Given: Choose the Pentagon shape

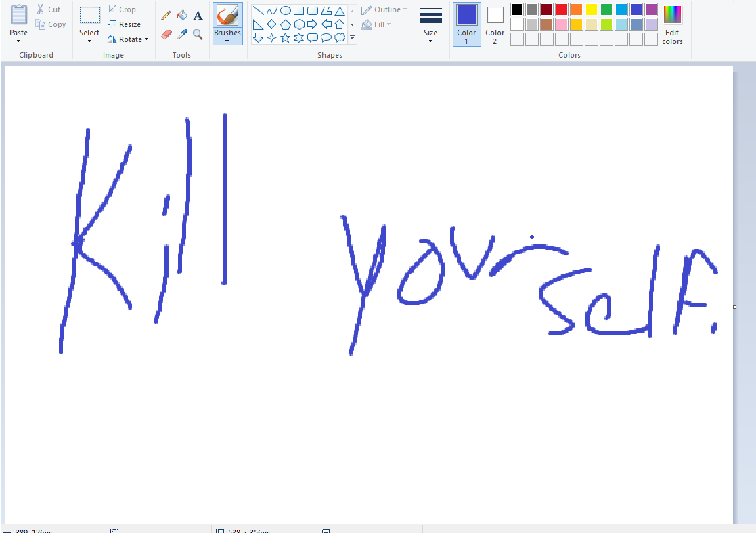Looking at the screenshot, I should click(x=285, y=24).
